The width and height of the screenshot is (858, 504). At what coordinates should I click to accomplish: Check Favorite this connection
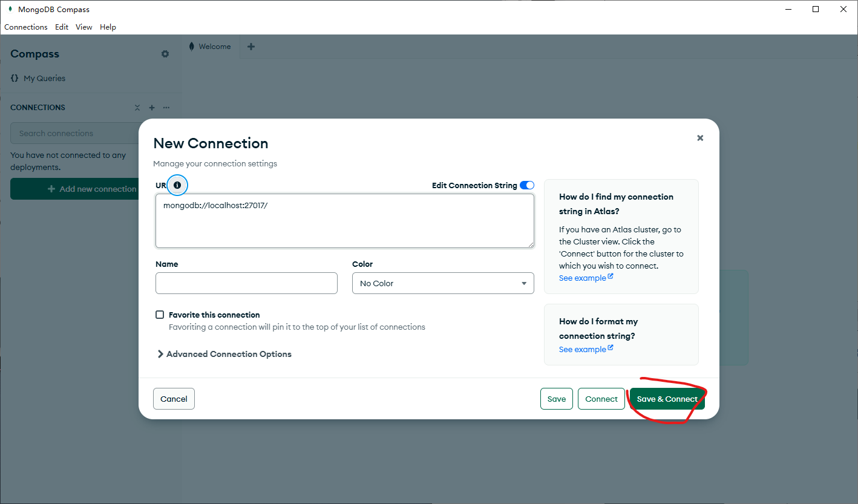160,315
